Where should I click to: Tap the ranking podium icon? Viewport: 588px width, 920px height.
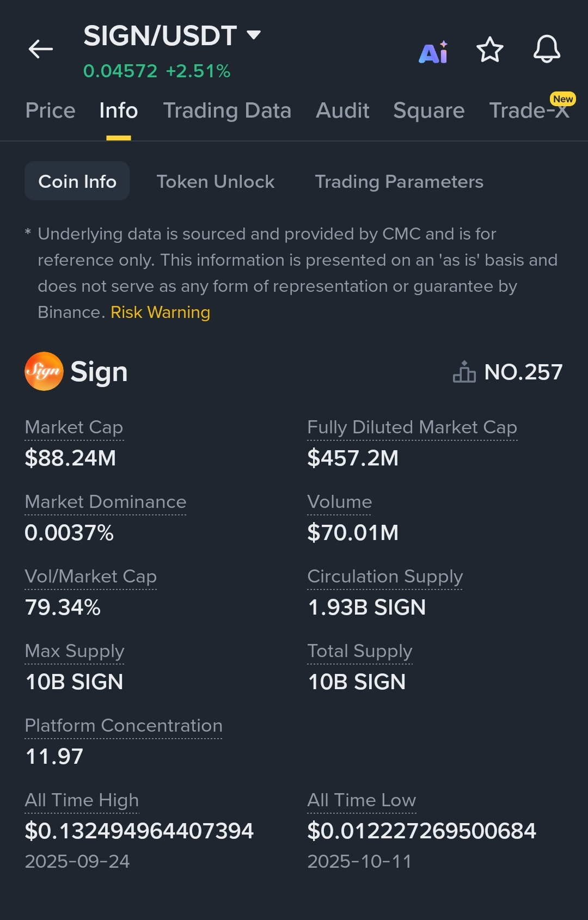(464, 372)
